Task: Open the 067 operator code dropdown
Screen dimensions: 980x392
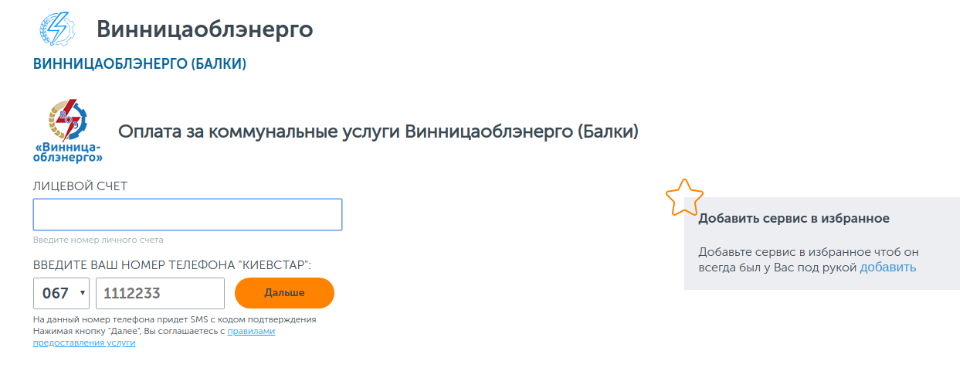Action: click(62, 293)
